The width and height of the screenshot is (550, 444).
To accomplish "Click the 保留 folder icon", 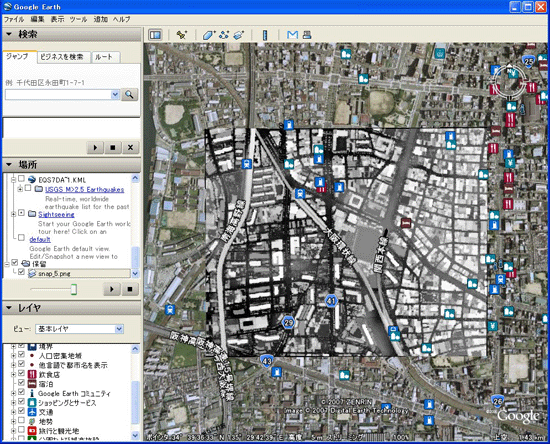I will pos(26,264).
